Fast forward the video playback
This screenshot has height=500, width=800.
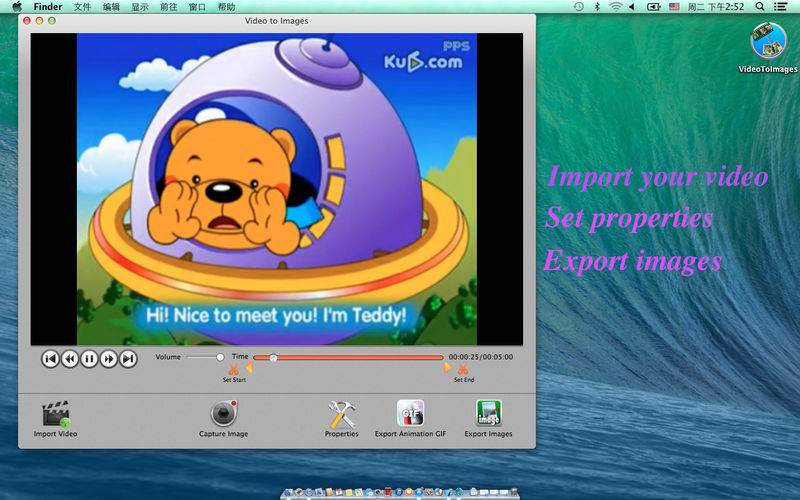coord(109,359)
